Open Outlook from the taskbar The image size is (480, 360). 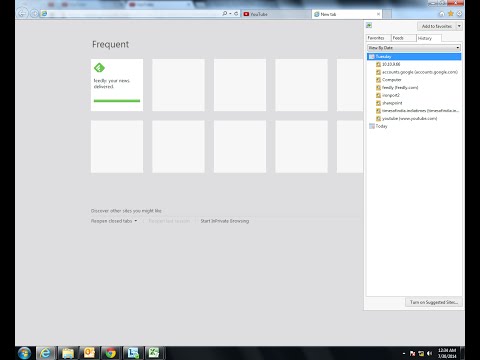tap(89, 353)
